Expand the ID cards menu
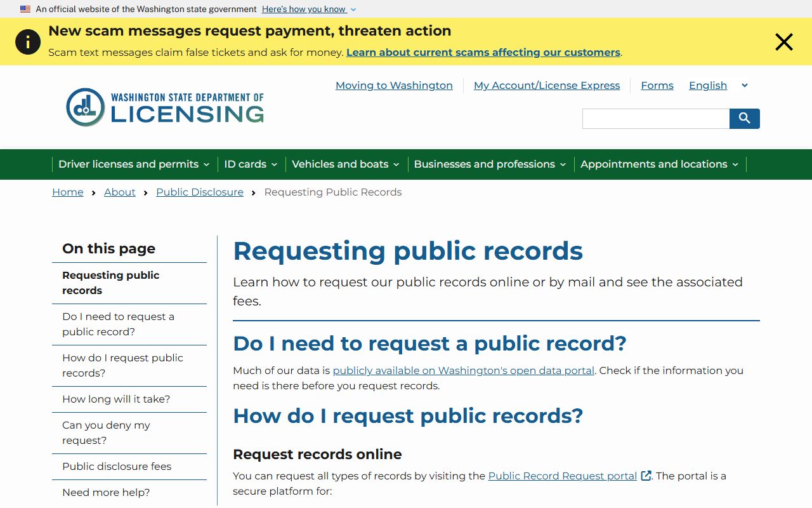The width and height of the screenshot is (812, 508). point(251,164)
